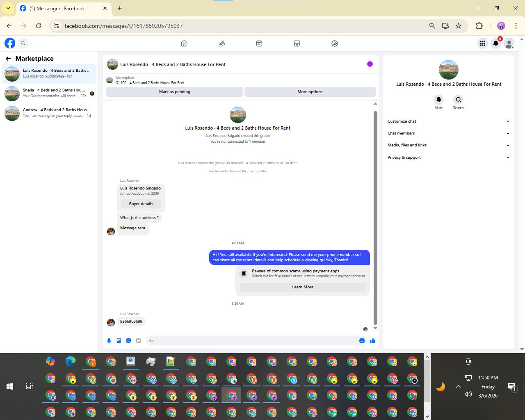Open the emoji picker icon

(x=362, y=341)
